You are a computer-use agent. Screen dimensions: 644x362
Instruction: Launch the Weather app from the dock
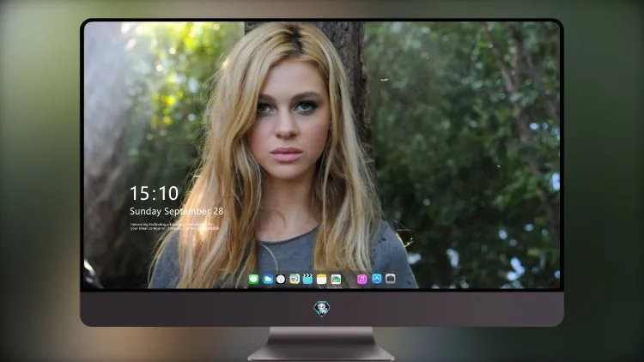268,280
